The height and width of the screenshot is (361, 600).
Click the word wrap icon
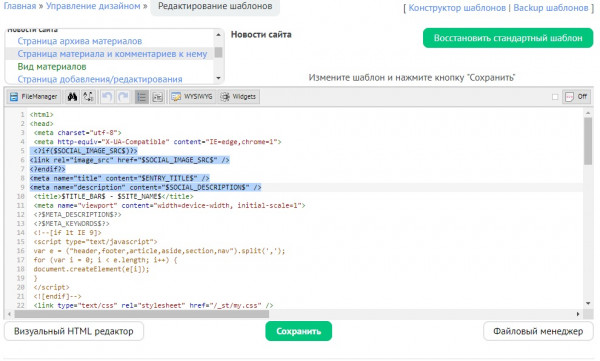pyautogui.click(x=158, y=97)
